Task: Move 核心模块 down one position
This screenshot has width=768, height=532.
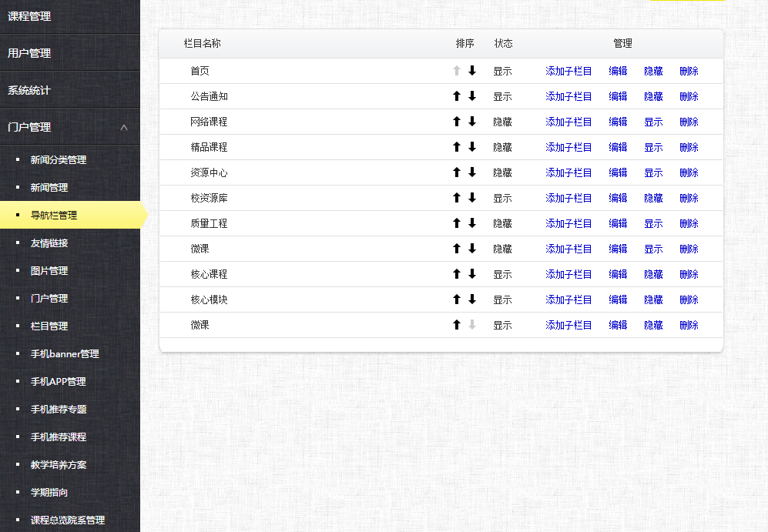Action: click(x=471, y=299)
